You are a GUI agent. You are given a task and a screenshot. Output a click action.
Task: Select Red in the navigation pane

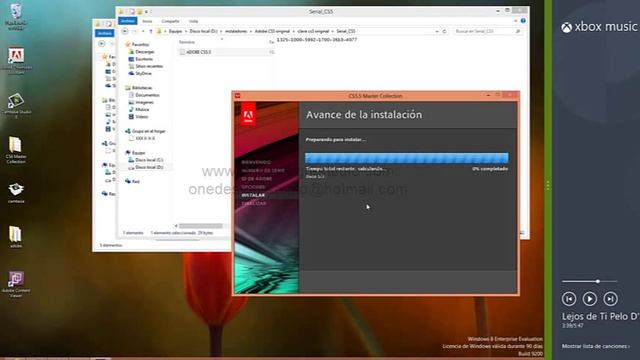point(136,182)
